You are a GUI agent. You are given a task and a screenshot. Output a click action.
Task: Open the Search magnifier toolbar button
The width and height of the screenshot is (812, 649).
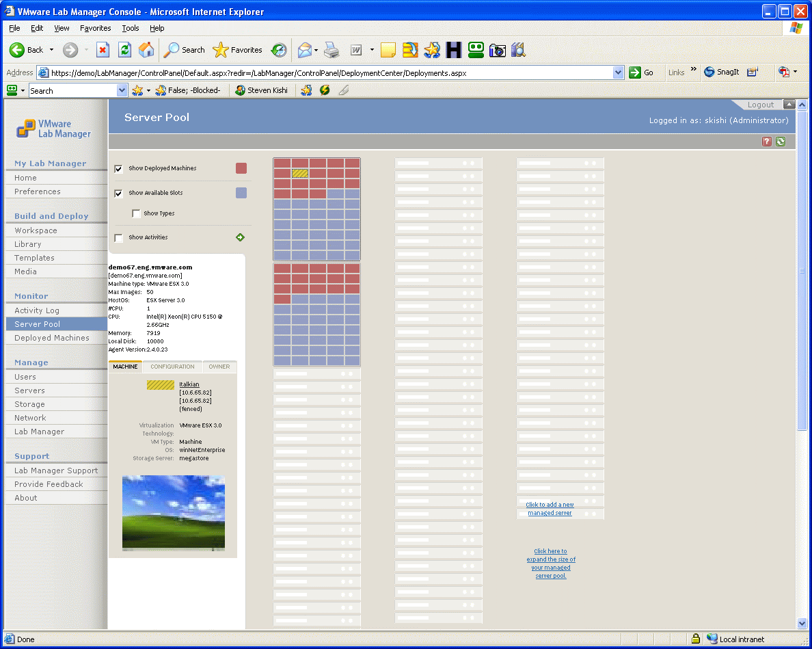185,50
